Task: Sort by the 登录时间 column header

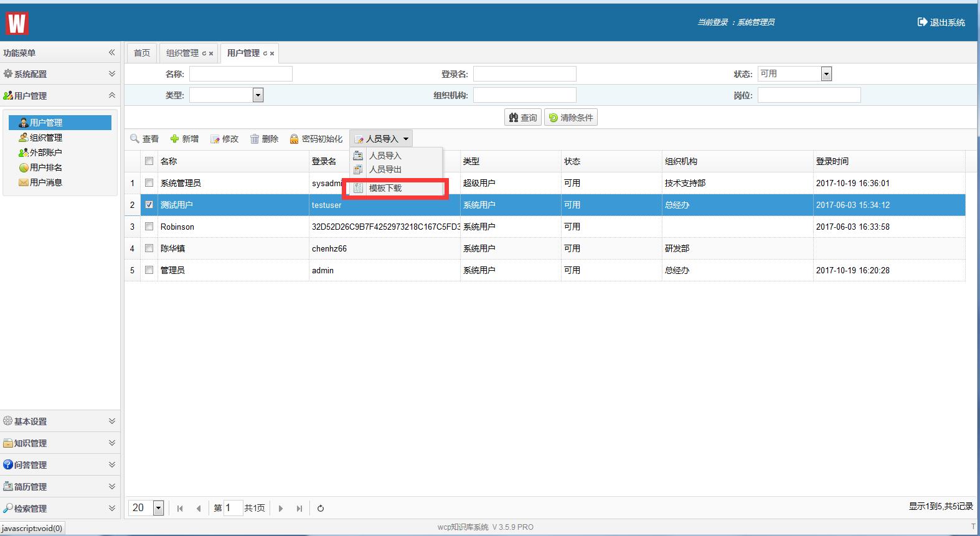Action: click(889, 161)
